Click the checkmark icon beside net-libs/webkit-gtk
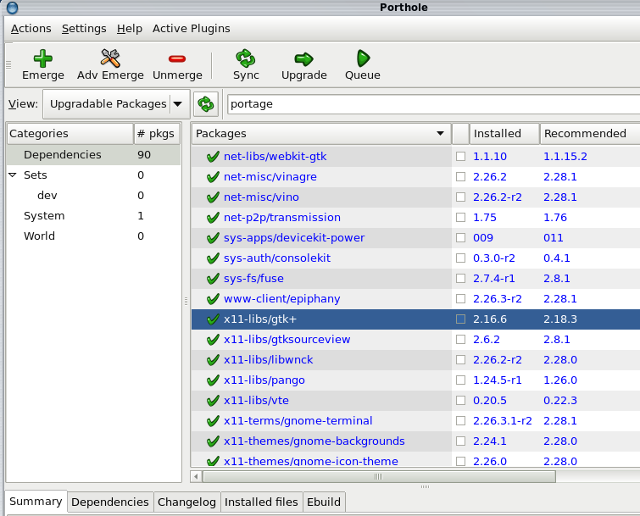This screenshot has width=640, height=516. click(x=213, y=157)
